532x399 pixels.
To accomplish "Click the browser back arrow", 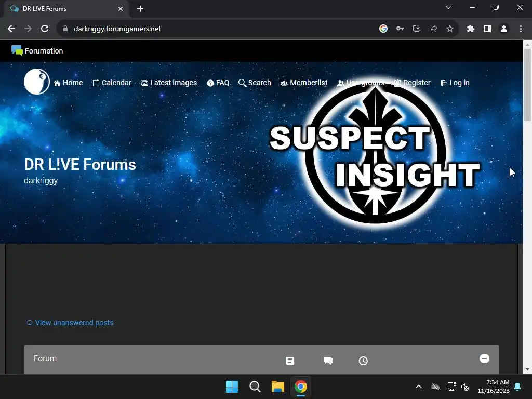I will (x=11, y=29).
